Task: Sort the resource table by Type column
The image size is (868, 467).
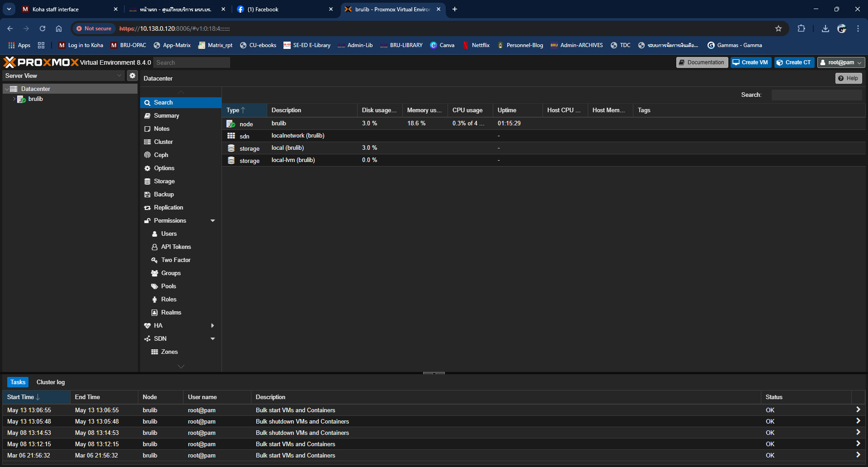Action: click(x=244, y=110)
